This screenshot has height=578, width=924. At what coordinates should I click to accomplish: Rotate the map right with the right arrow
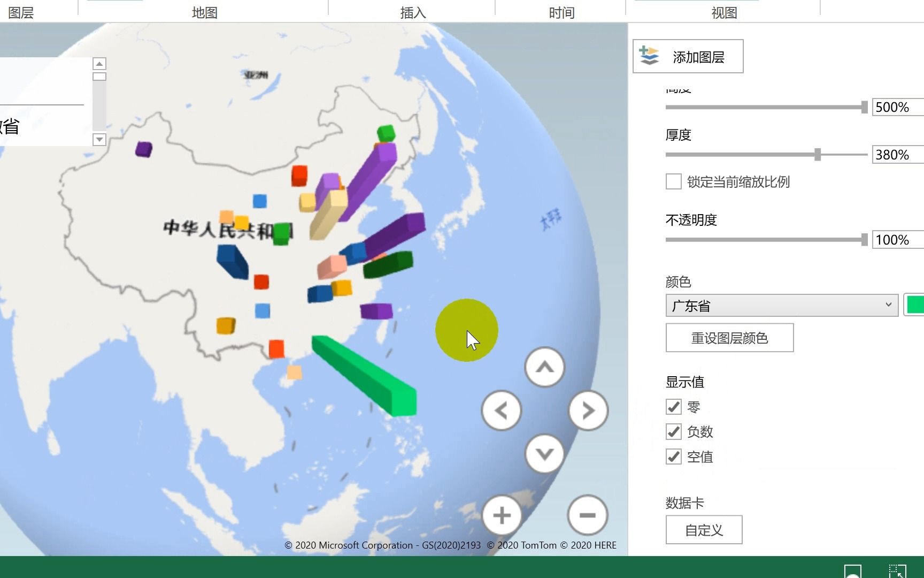(x=588, y=410)
